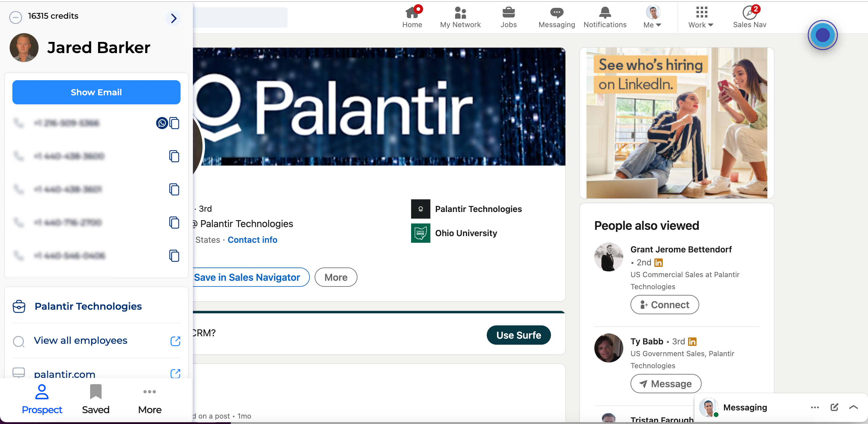868x424 pixels.
Task: Open the See who's hiring ad
Action: [677, 123]
